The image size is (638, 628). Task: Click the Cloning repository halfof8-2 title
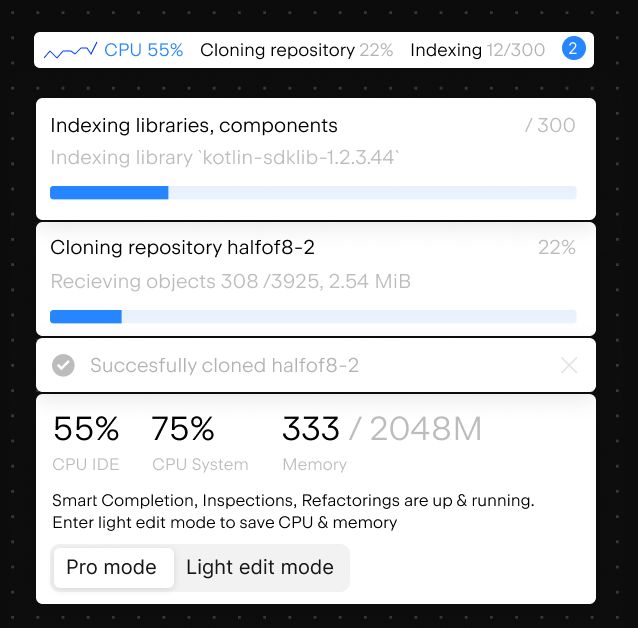182,247
